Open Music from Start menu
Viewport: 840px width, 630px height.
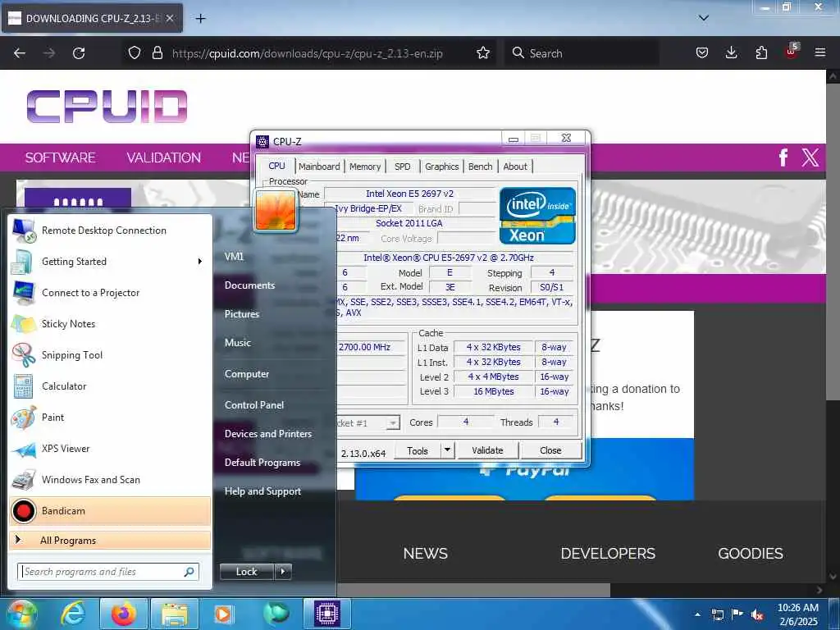(x=238, y=342)
